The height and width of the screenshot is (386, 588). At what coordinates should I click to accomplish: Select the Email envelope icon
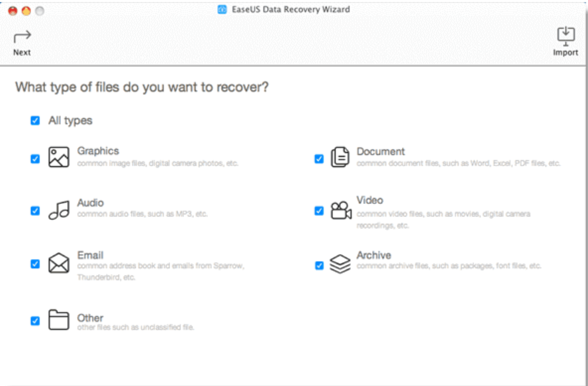[x=59, y=264]
